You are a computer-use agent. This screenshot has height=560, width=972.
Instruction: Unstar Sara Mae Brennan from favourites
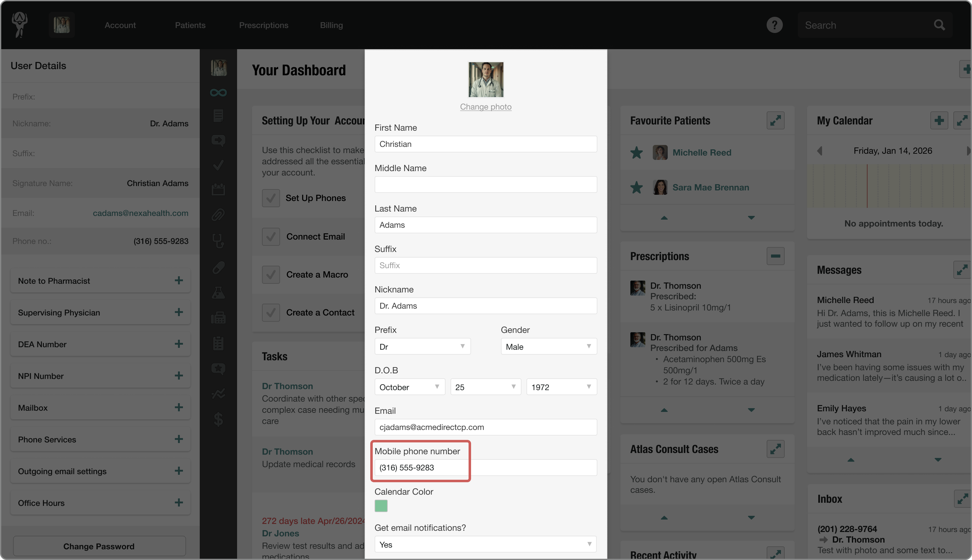(x=637, y=187)
